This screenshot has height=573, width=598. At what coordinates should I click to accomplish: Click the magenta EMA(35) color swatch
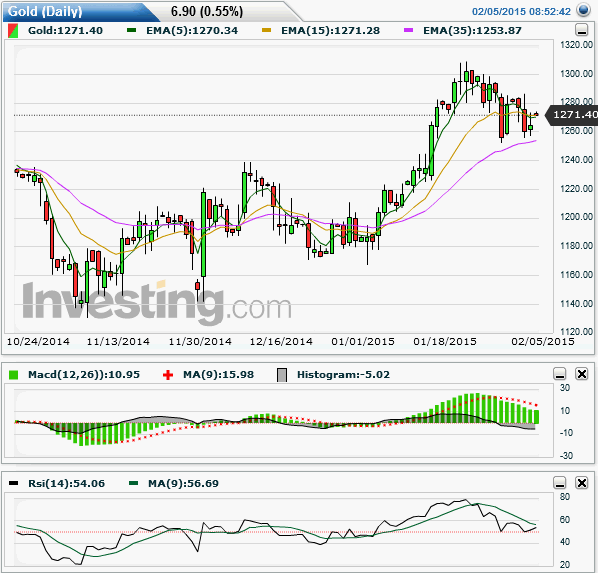(408, 30)
